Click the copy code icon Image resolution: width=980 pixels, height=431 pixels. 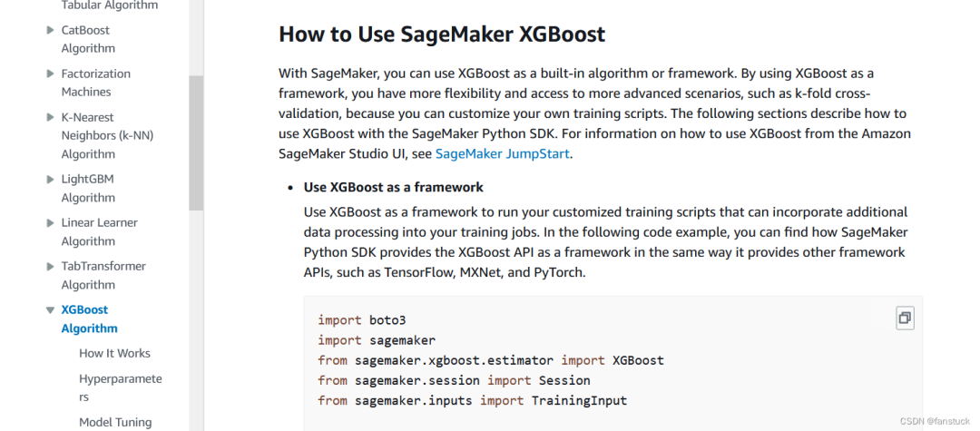click(904, 318)
